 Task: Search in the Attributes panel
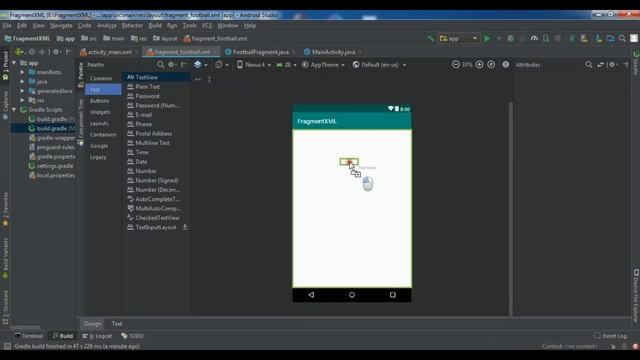tap(589, 64)
